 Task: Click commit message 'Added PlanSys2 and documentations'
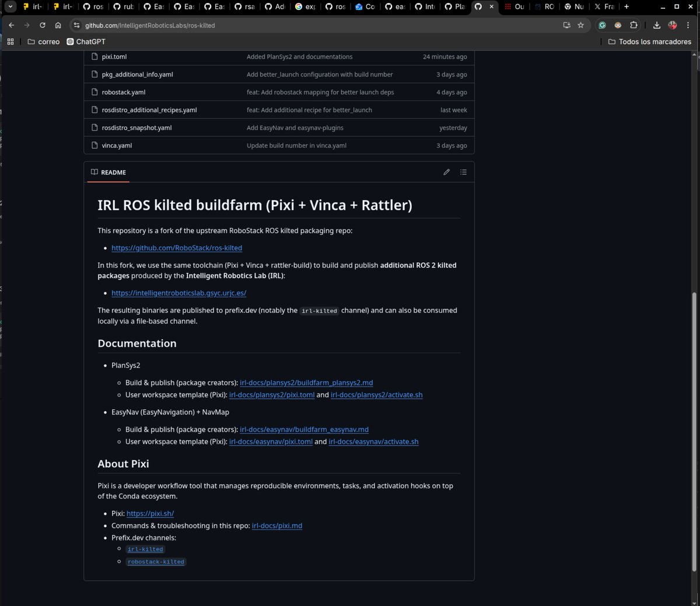click(x=299, y=57)
